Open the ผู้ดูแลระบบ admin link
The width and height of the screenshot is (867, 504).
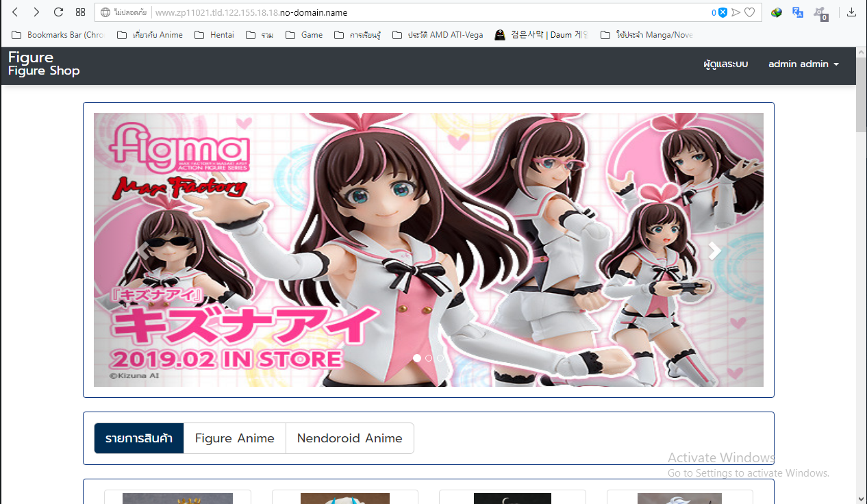click(x=725, y=64)
